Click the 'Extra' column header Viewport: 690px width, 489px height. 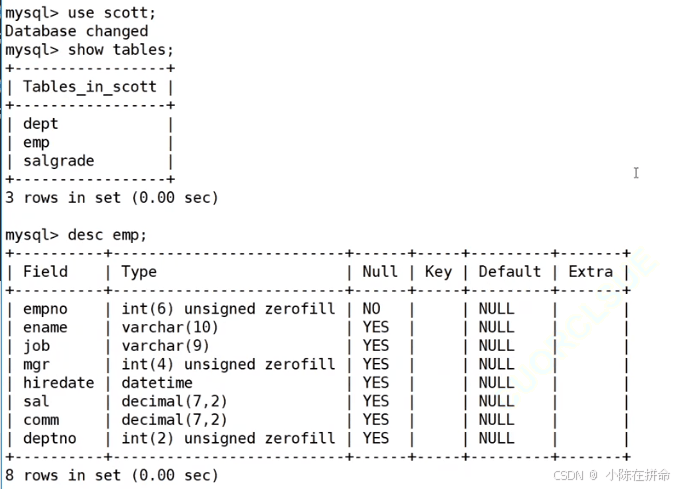591,272
